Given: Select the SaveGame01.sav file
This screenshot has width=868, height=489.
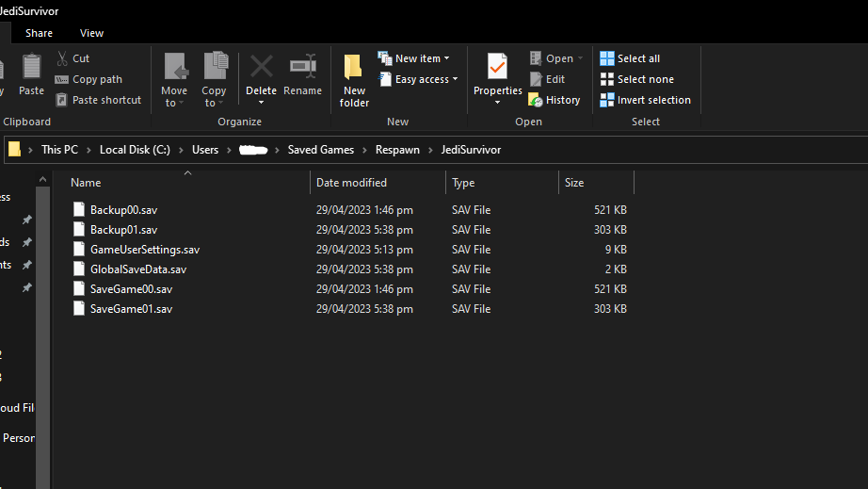Looking at the screenshot, I should [x=131, y=309].
